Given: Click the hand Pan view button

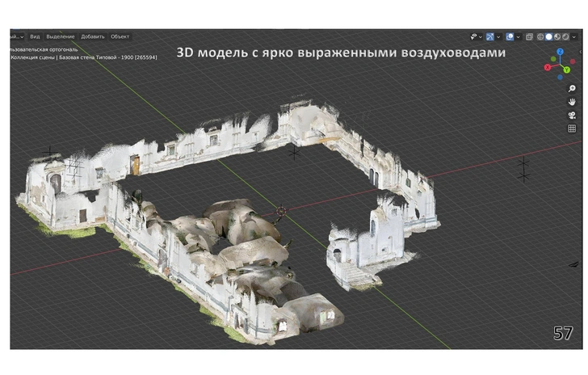Looking at the screenshot, I should point(572,102).
